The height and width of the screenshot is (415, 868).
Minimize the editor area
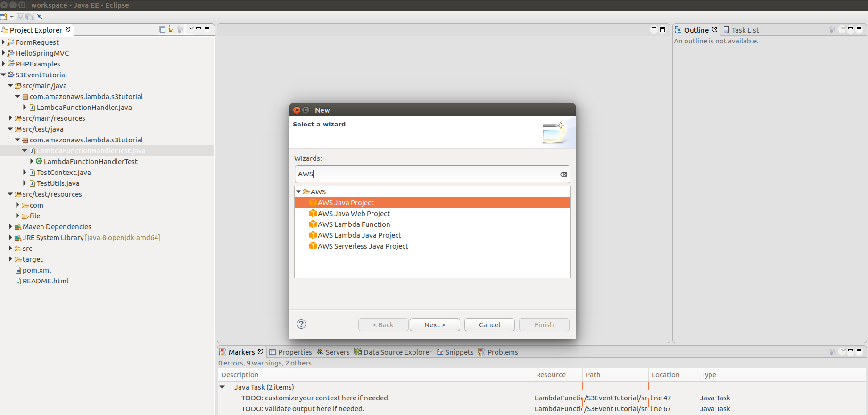[x=654, y=29]
